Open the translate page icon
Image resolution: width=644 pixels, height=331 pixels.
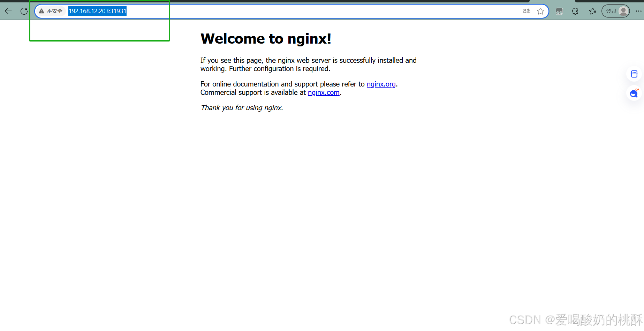click(526, 11)
